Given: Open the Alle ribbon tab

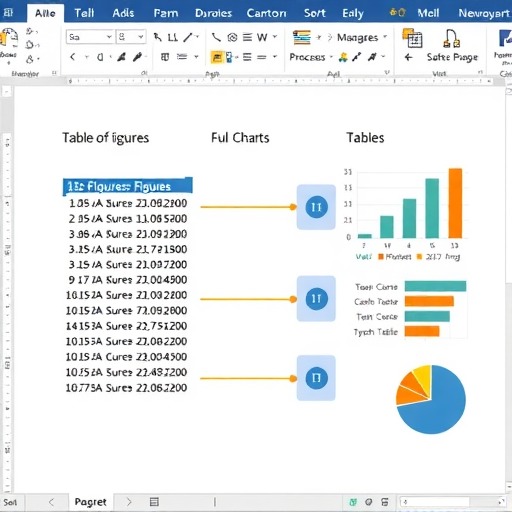Looking at the screenshot, I should (x=45, y=13).
